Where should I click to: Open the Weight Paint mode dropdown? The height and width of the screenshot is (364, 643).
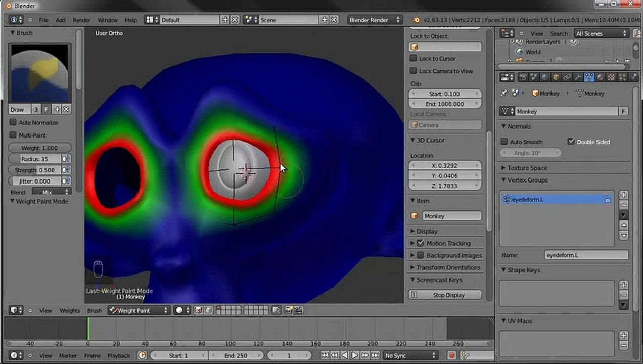point(139,310)
